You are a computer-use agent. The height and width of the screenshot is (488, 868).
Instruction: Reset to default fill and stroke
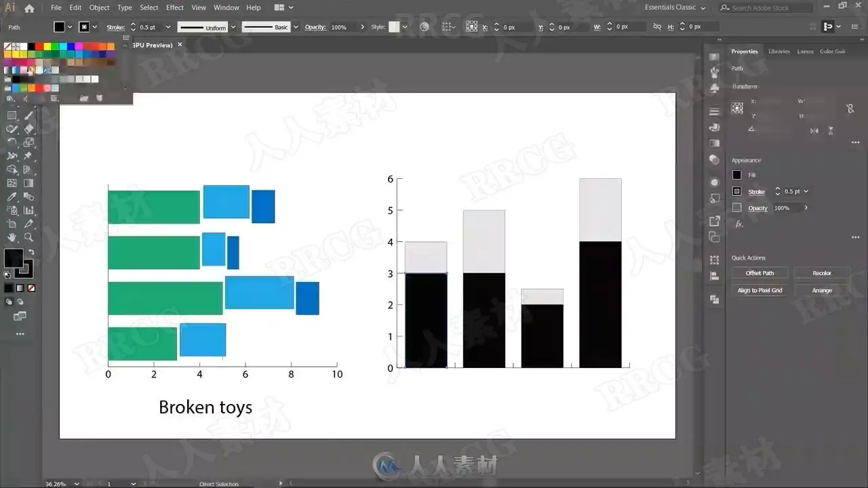(x=7, y=275)
